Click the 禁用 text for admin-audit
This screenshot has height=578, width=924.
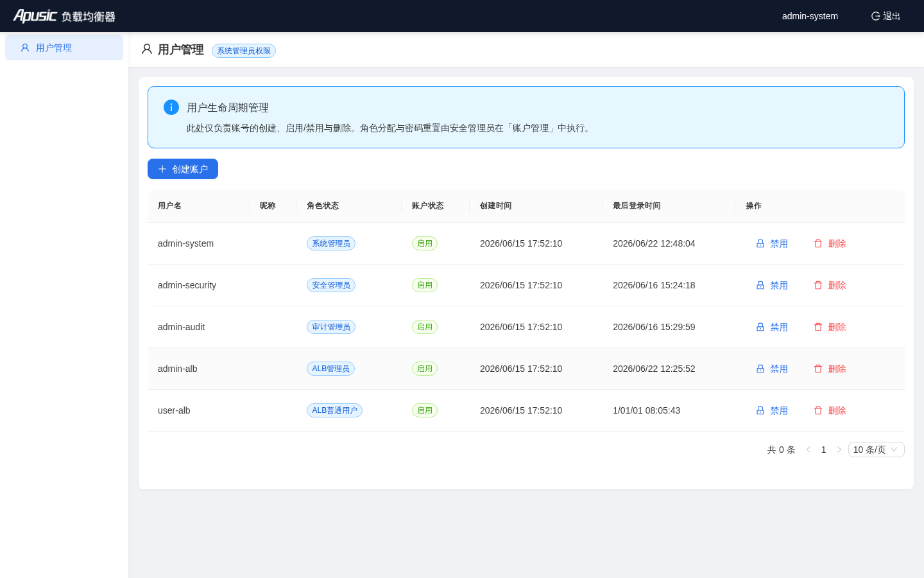(x=779, y=327)
